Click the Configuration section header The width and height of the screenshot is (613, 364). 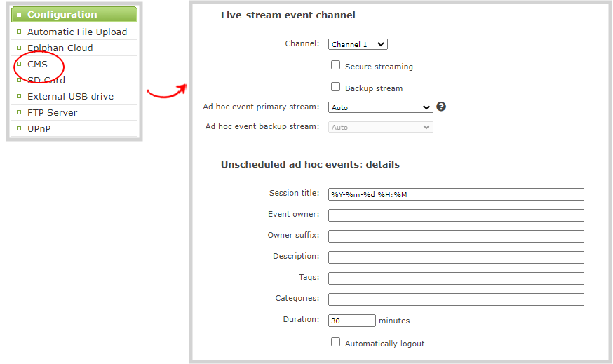[x=74, y=15]
